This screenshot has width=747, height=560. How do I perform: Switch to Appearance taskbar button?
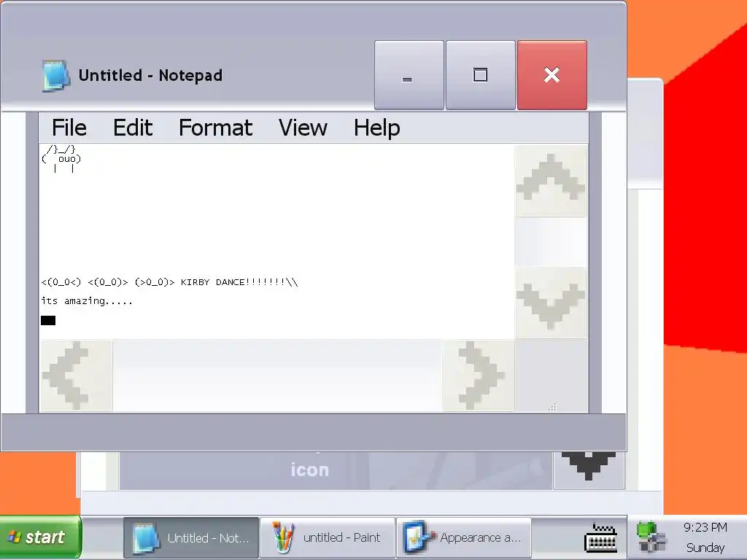tap(464, 537)
